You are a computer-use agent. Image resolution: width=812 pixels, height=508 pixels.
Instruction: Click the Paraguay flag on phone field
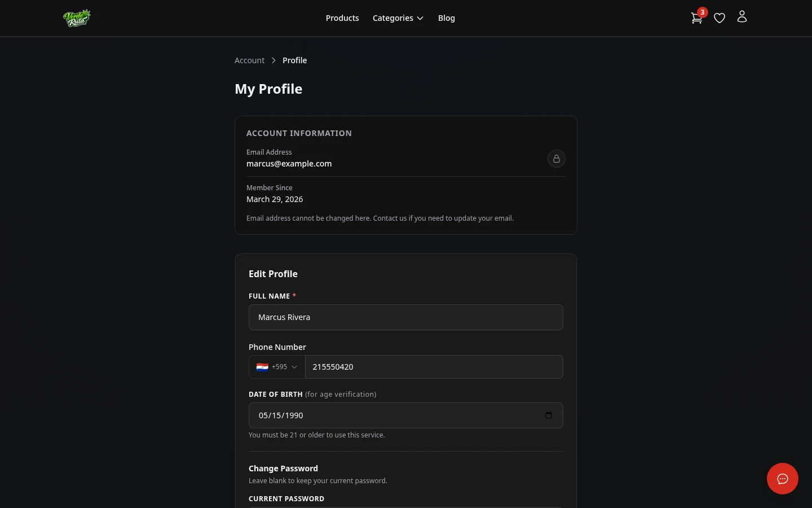click(262, 367)
